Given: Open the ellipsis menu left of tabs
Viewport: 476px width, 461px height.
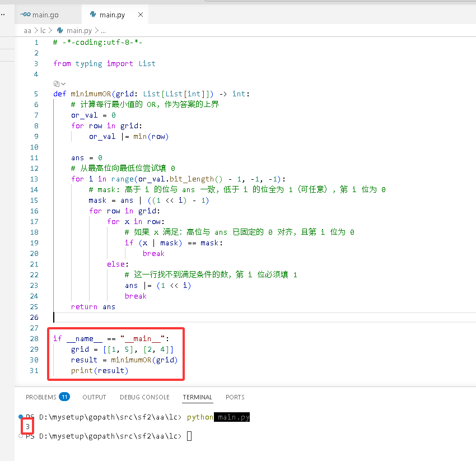Looking at the screenshot, I should point(3,15).
